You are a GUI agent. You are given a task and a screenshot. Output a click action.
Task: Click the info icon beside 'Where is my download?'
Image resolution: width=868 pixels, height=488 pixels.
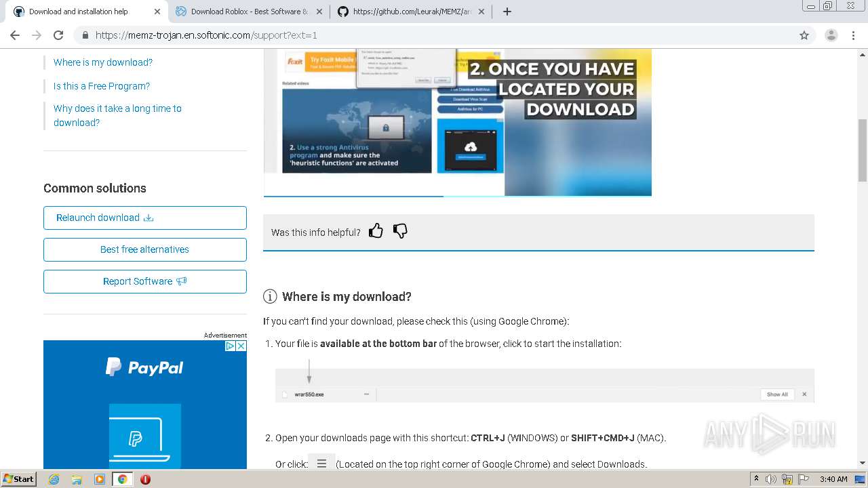tap(270, 296)
